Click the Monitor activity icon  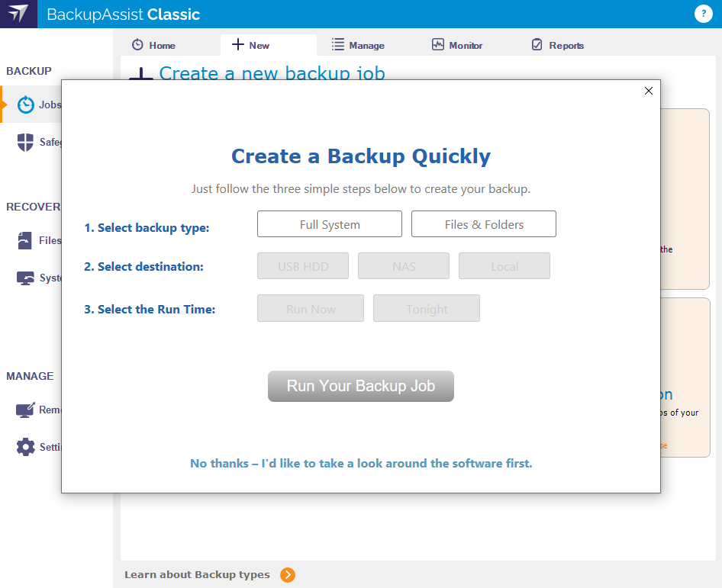point(438,45)
